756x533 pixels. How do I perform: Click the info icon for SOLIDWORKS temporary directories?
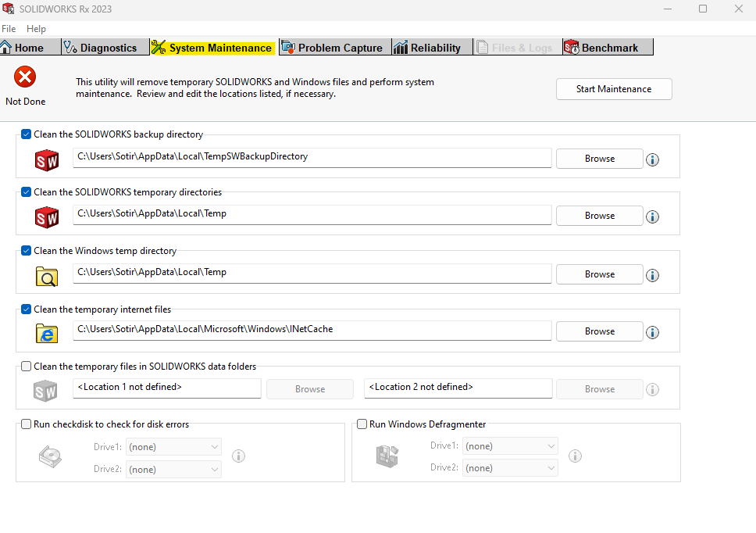(x=653, y=216)
